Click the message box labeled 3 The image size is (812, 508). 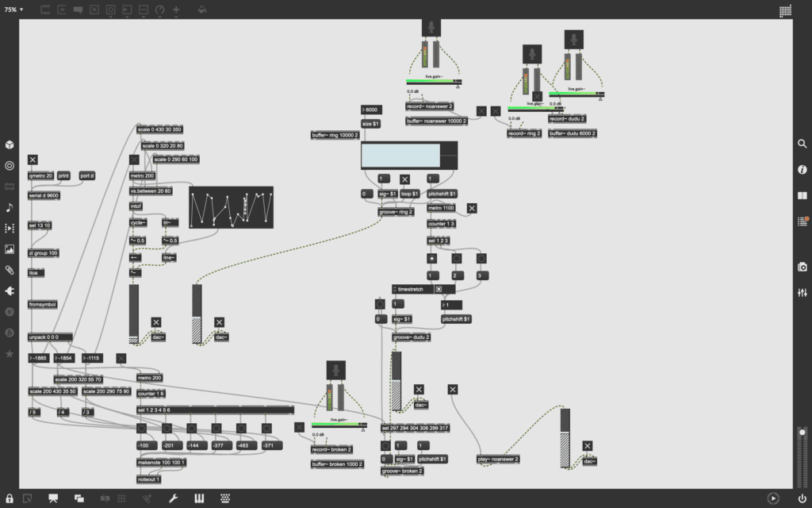[x=483, y=275]
